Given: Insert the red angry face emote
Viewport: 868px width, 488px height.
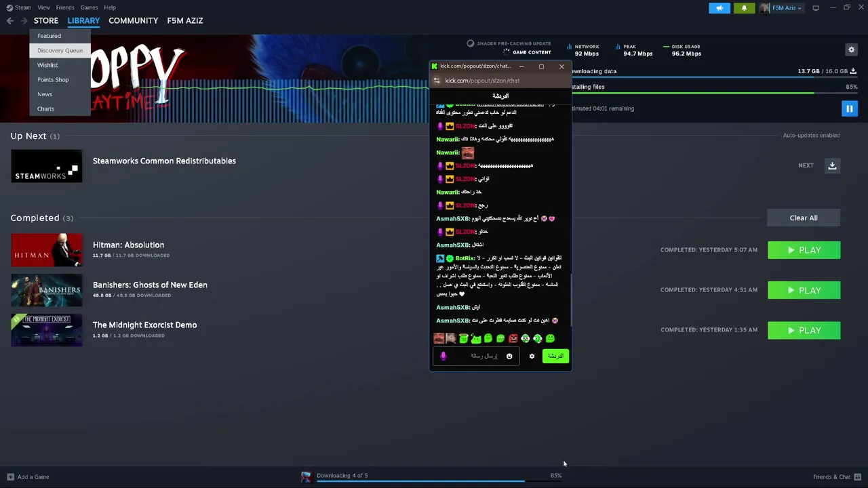Looking at the screenshot, I should coord(513,338).
